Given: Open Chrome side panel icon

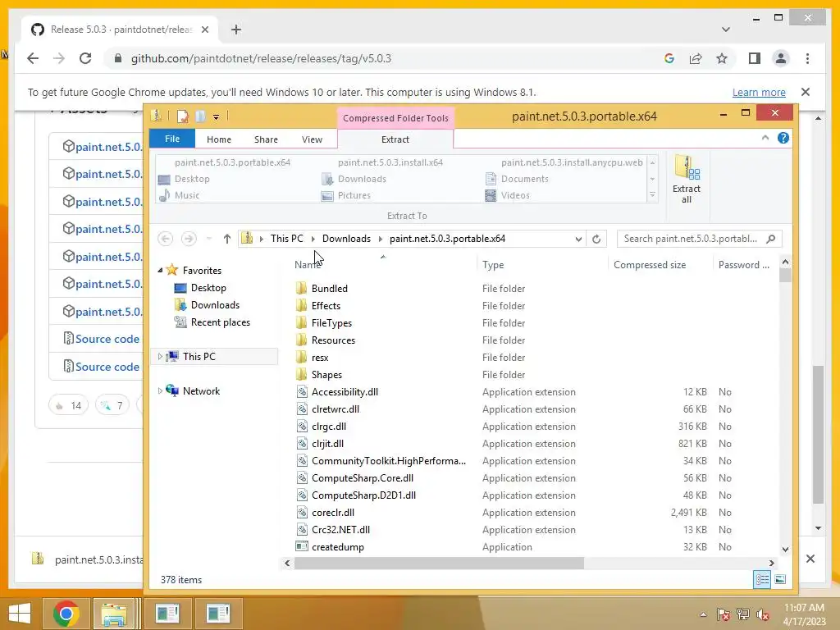Looking at the screenshot, I should (755, 58).
